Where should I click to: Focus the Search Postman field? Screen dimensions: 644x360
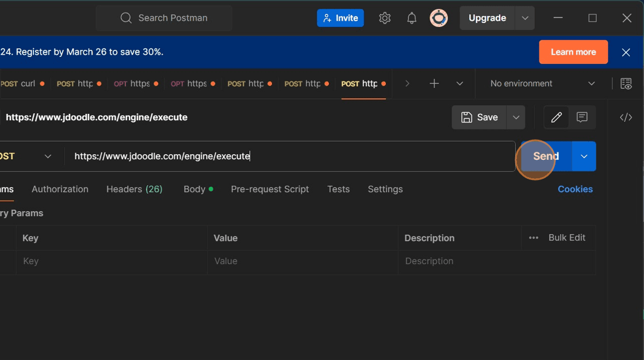164,18
